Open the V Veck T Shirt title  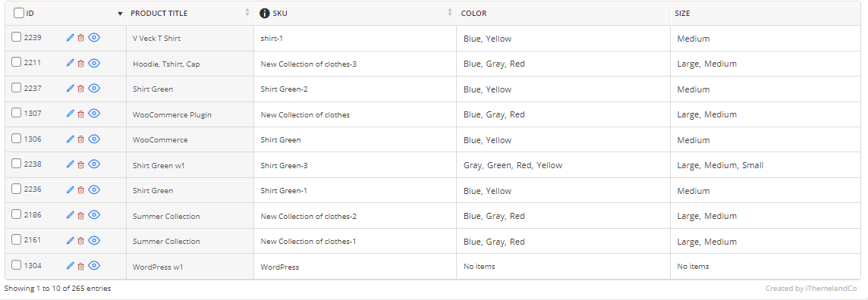156,39
